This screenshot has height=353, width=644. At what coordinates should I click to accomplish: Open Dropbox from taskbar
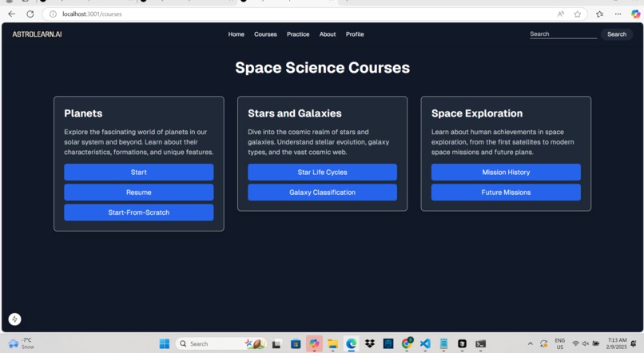[x=370, y=343]
